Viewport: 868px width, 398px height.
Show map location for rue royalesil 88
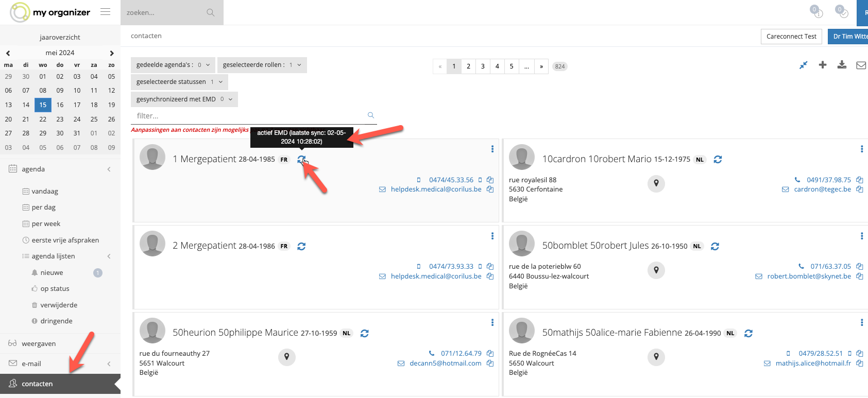[656, 184]
